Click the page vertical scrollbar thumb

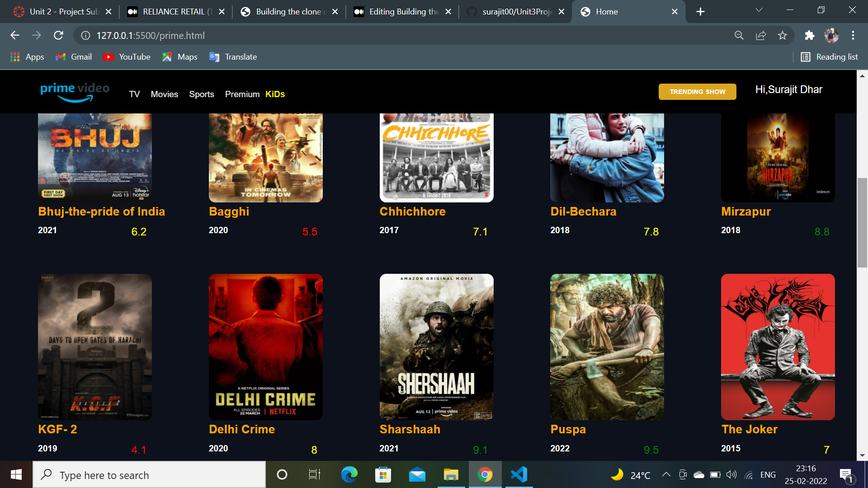point(862,222)
